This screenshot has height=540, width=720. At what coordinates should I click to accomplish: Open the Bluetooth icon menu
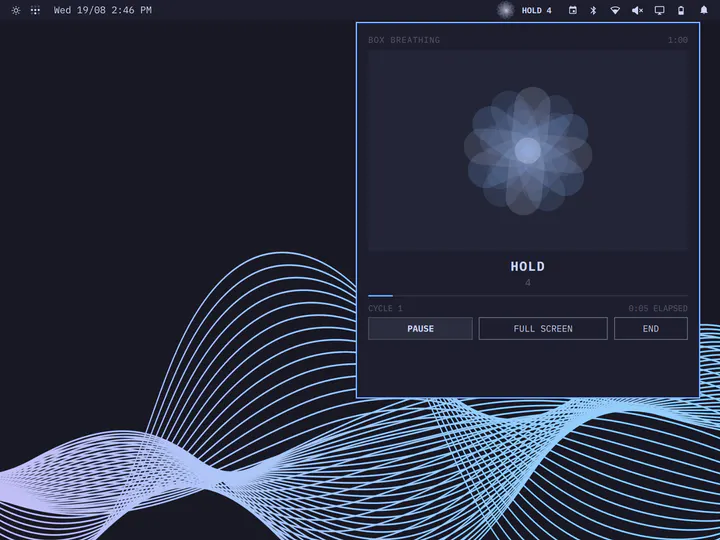click(593, 10)
